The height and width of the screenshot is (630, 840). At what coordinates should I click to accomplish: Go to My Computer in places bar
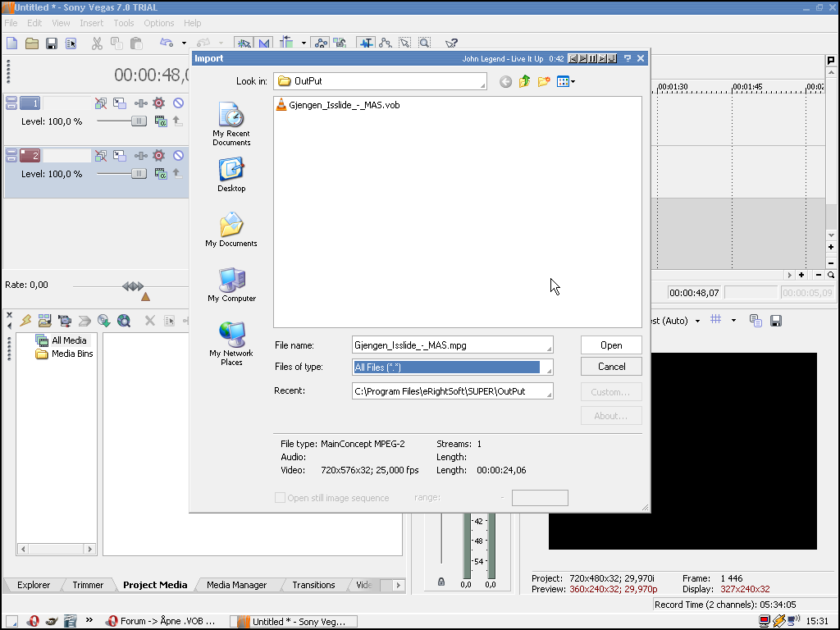coord(231,285)
